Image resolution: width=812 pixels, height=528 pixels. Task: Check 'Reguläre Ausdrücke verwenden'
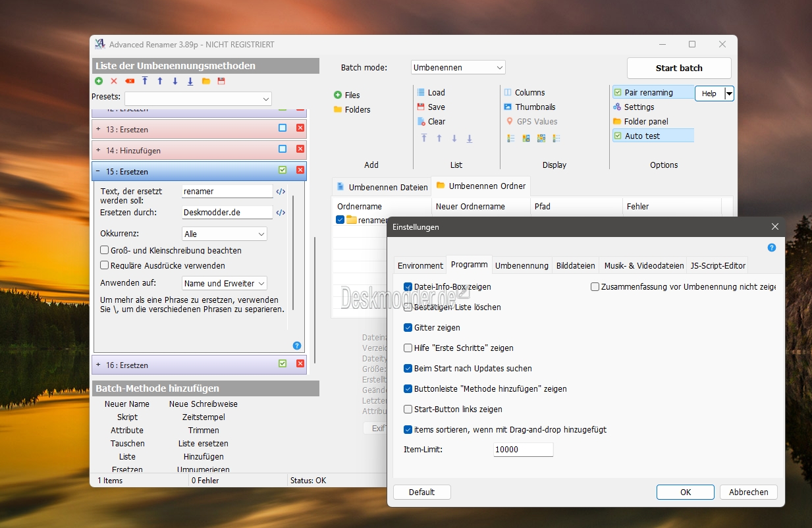point(104,265)
